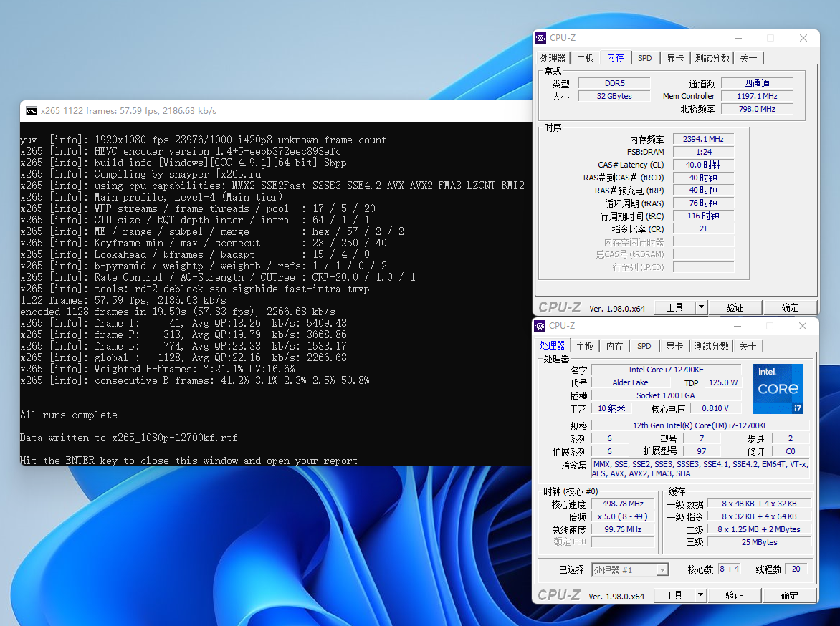Go to 处理器 tab in upper CPU-Z window
Viewport: 840px width, 626px height.
[553, 58]
